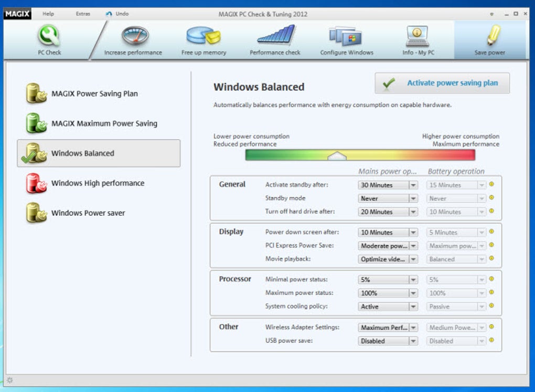Viewport: 535px width, 392px height.
Task: Open Save power light bulb icon
Action: [494, 35]
